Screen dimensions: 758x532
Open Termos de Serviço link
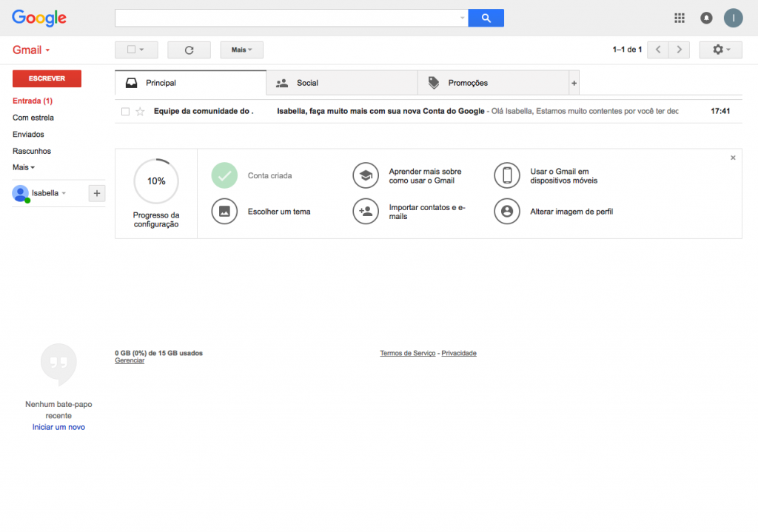click(x=408, y=353)
